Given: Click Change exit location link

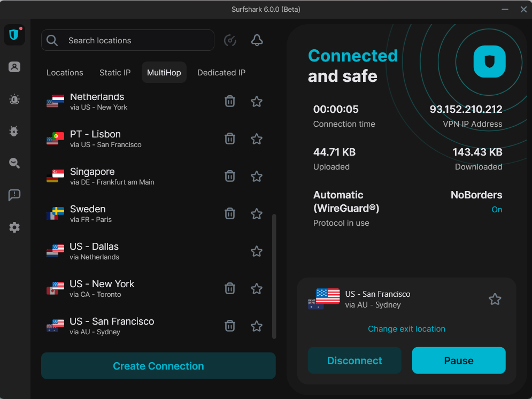Looking at the screenshot, I should [x=406, y=329].
